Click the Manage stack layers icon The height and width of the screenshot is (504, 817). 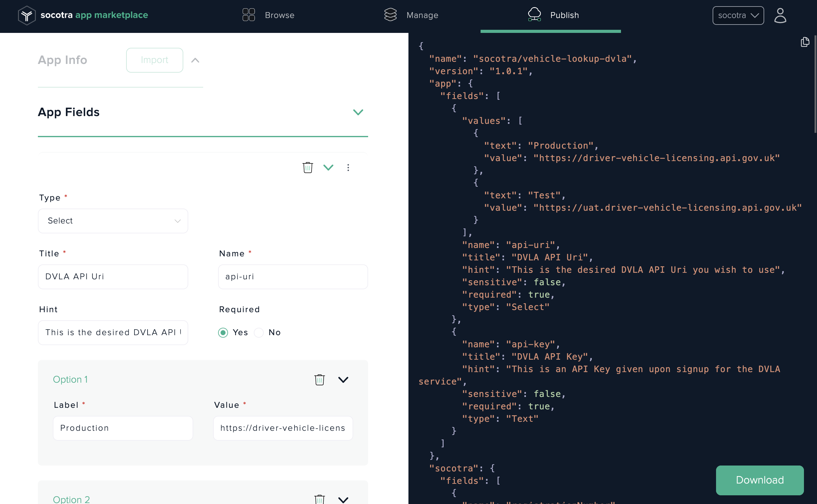(x=390, y=15)
